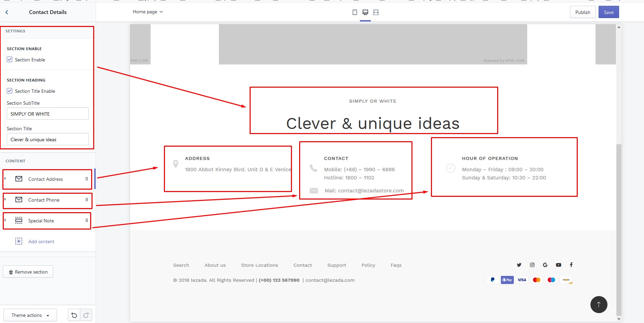Click the back arrow beside Contact Details
644x323 pixels.
click(x=7, y=12)
